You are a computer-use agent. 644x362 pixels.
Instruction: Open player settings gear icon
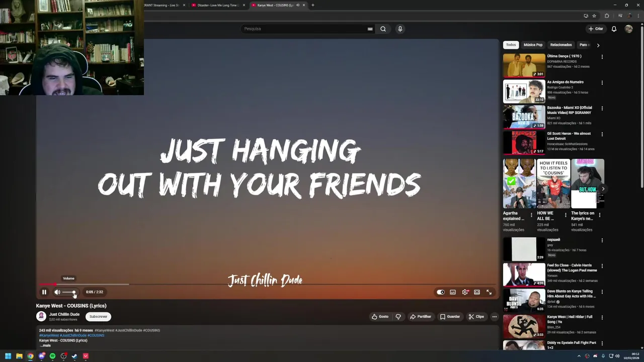click(465, 292)
